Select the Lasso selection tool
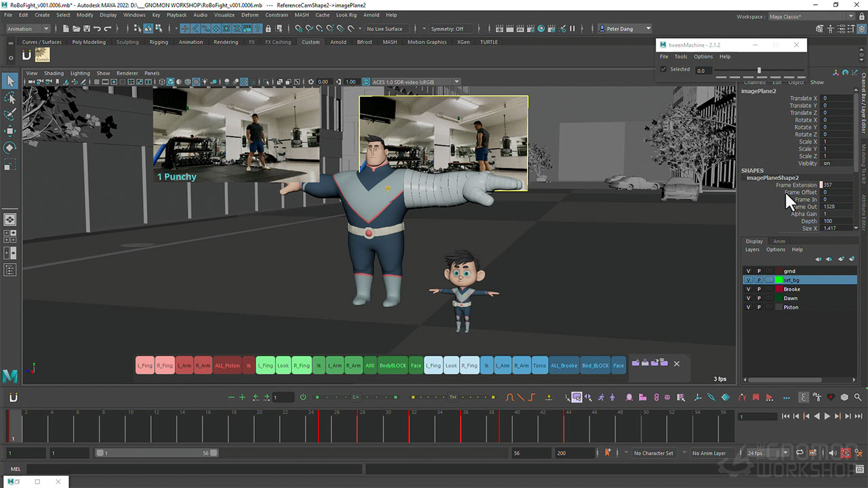The width and height of the screenshot is (868, 488). pos(10,98)
